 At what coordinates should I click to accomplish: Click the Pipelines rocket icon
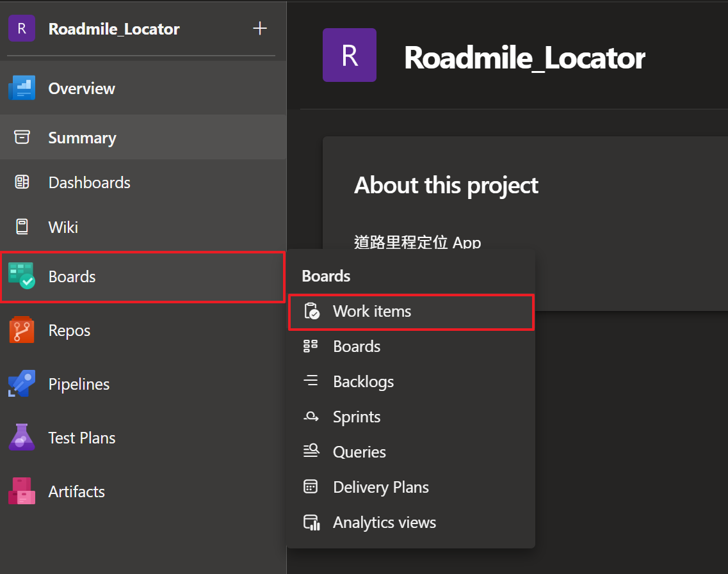click(x=22, y=384)
